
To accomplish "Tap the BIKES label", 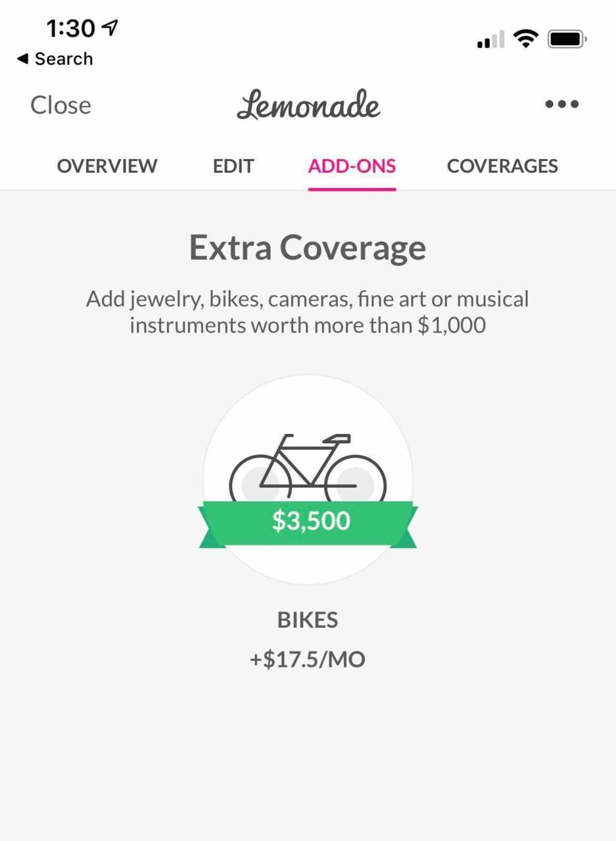I will [x=308, y=620].
